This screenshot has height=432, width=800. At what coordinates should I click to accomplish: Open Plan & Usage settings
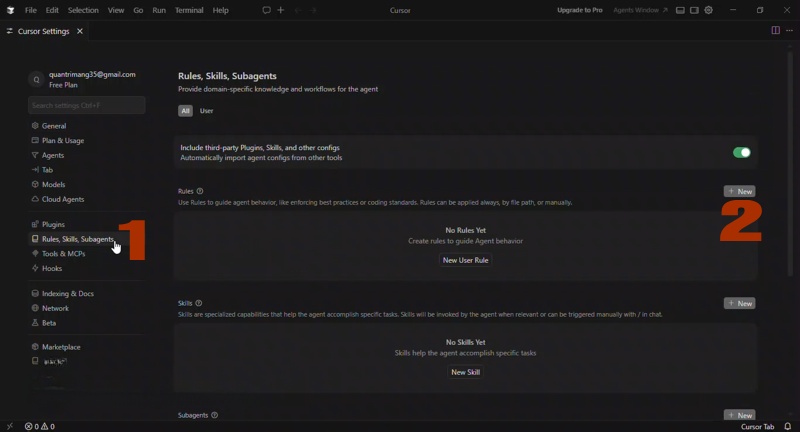[x=63, y=141]
